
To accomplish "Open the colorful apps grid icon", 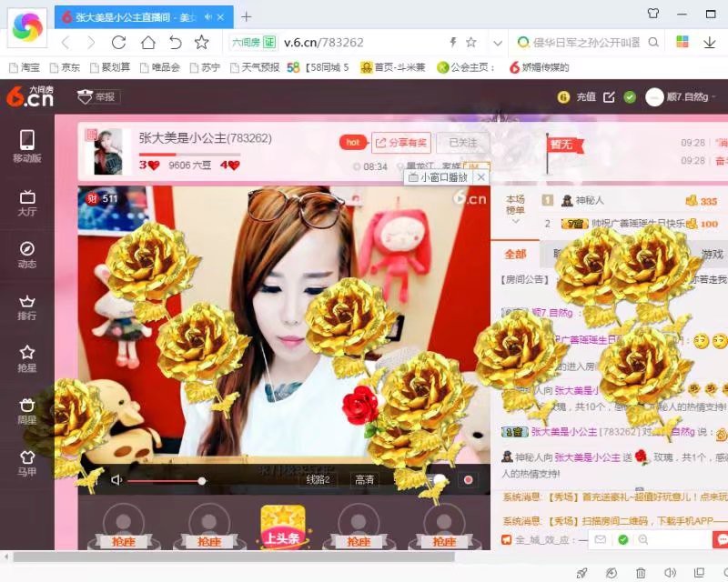I will click(682, 42).
